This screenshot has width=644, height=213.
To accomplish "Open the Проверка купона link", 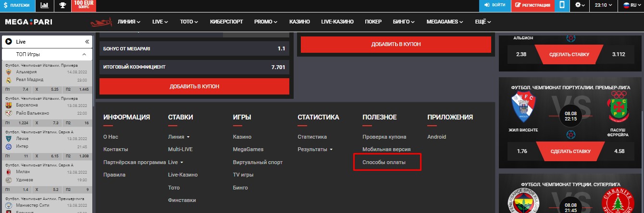I will [384, 137].
